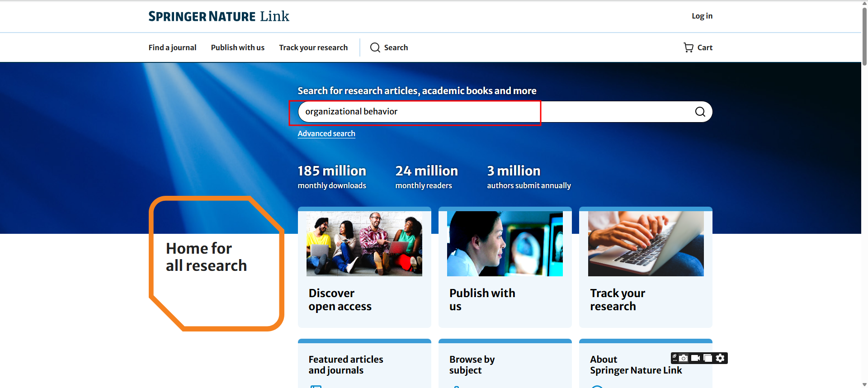
Task: Open the Publish with us card image
Action: (x=505, y=244)
